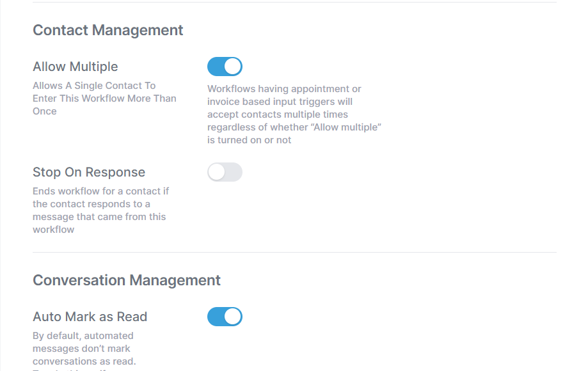Click the "Workflows having appointment or" note line
Viewport: 588px width, 371px height.
[284, 89]
